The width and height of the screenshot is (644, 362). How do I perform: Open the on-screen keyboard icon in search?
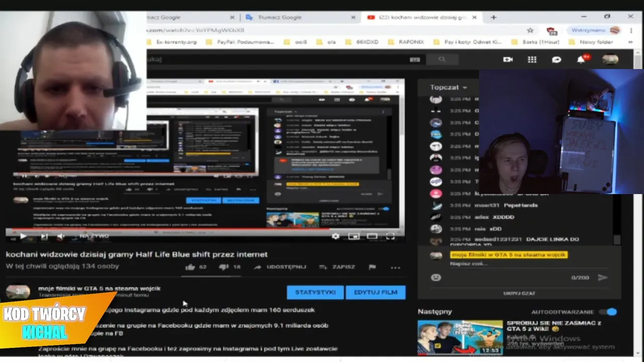click(x=415, y=59)
